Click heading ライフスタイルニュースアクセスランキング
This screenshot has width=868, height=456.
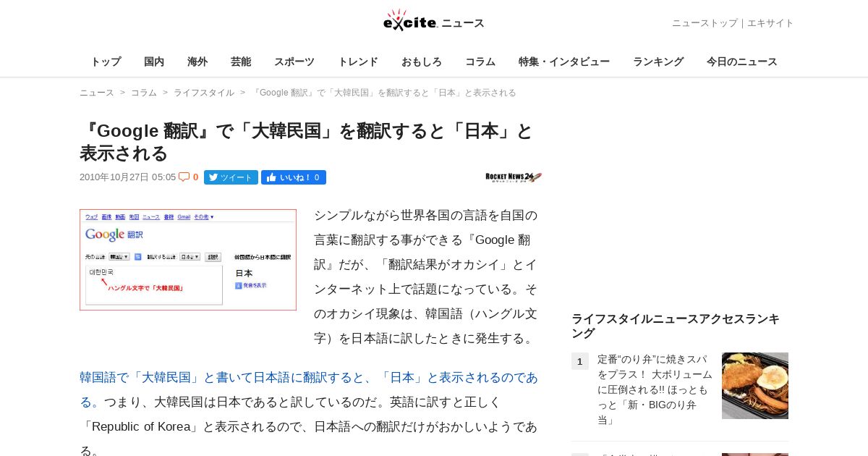[x=676, y=326]
